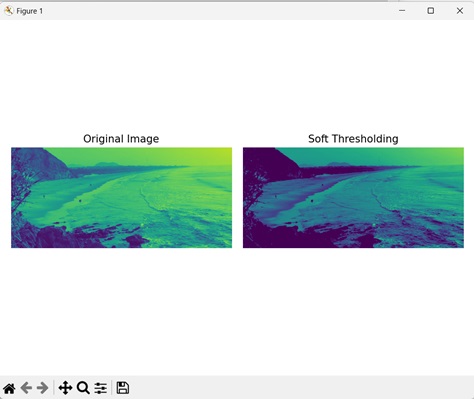
Task: Click the "Soft Thresholding" title text
Action: coord(353,139)
